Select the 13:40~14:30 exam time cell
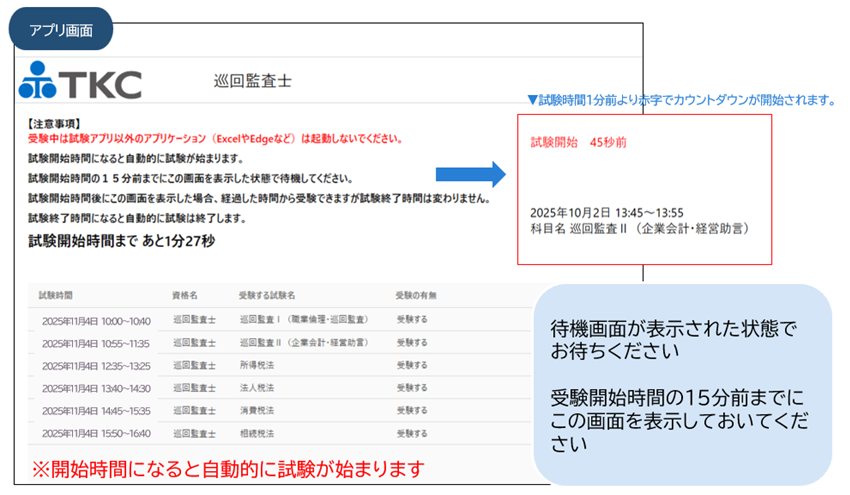Image resolution: width=850 pixels, height=495 pixels. 96,389
